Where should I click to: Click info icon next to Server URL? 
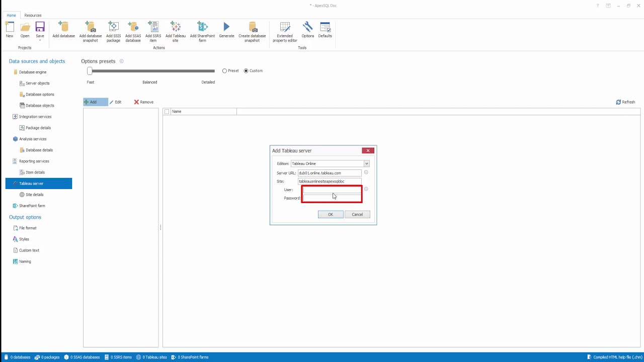pos(366,172)
